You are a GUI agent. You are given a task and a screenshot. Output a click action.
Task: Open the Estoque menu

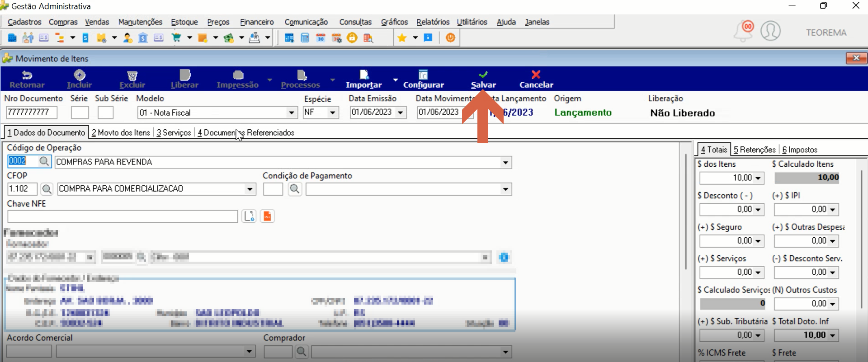[x=184, y=22]
